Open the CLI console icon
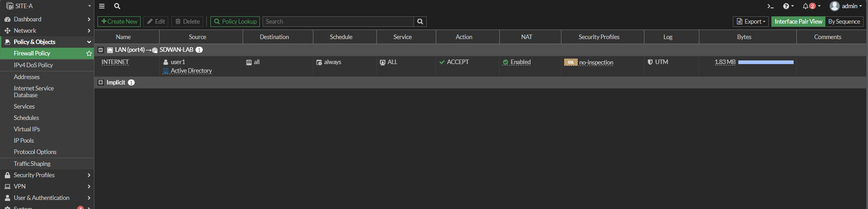This screenshot has height=209, width=868. pos(770,6)
